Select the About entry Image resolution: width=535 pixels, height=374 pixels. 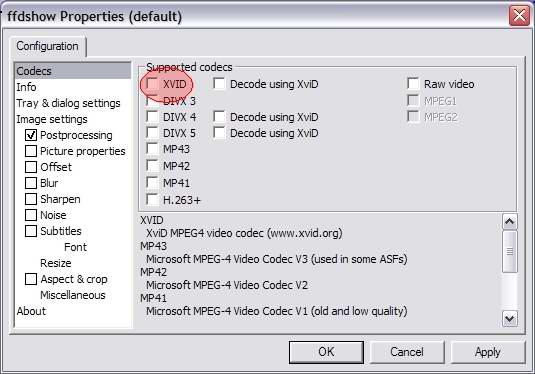click(31, 311)
